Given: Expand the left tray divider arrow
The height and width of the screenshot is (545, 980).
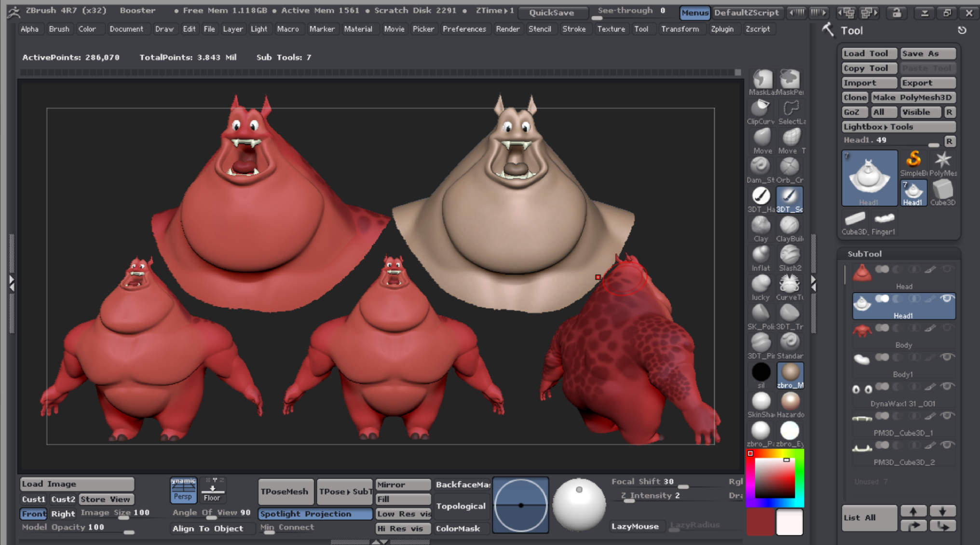Looking at the screenshot, I should point(12,283).
